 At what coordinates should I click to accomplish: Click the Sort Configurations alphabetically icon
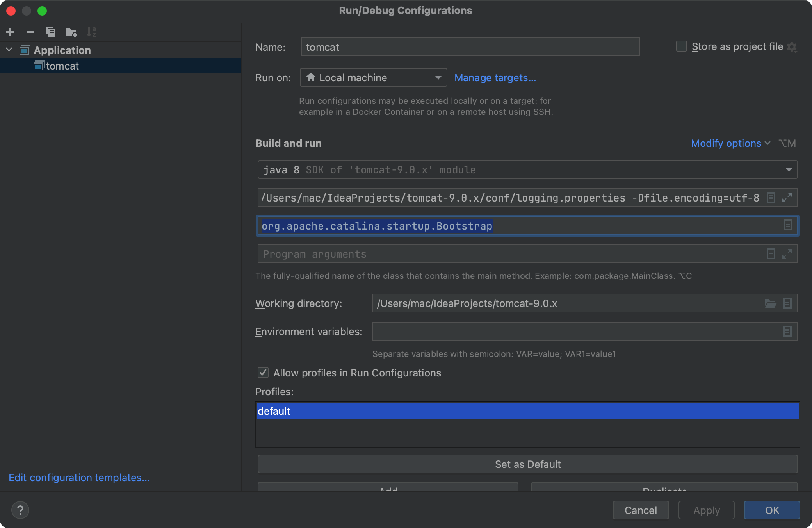[91, 32]
